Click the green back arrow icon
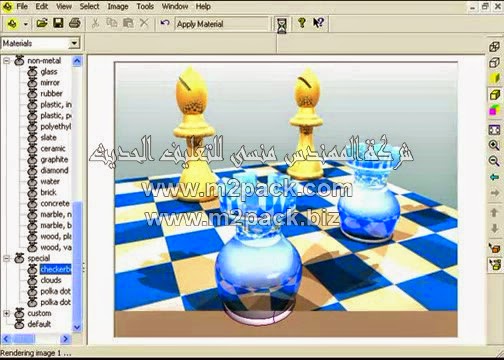This screenshot has width=504, height=360. point(494,177)
